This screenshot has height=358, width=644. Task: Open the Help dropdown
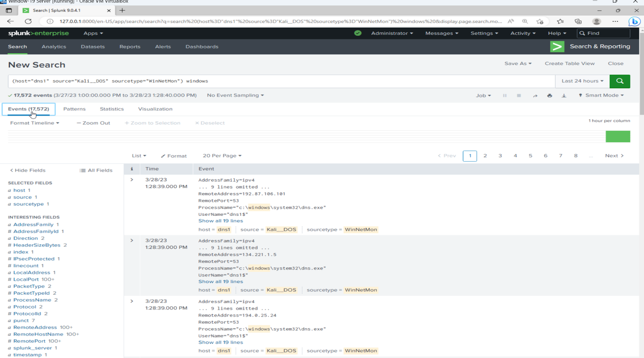click(x=557, y=33)
